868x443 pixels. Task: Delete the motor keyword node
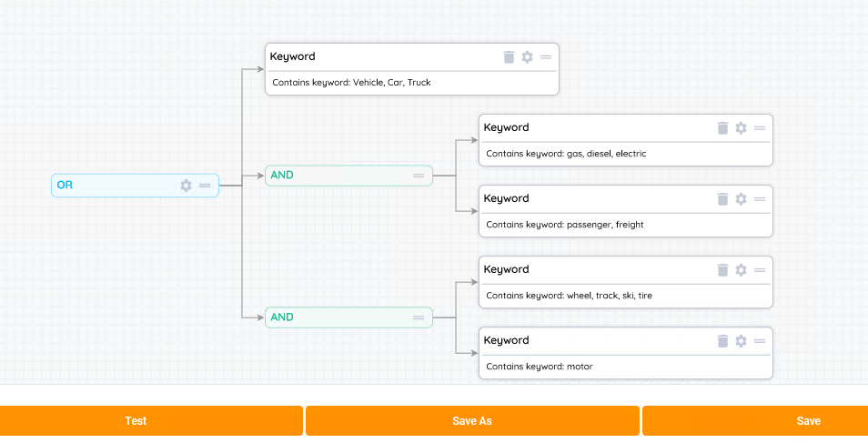722,341
